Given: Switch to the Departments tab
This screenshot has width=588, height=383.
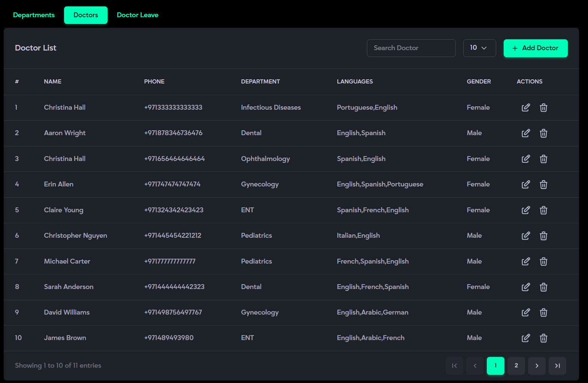Looking at the screenshot, I should coord(34,15).
